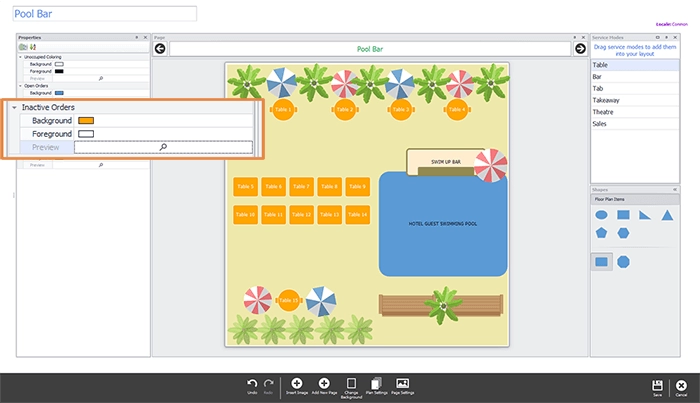700x403 pixels.
Task: Select round Table 2 on plan
Action: tap(345, 109)
